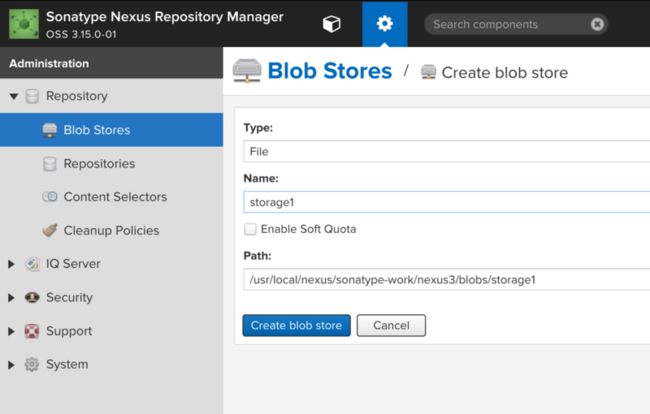Expand the System node
Viewport: 650px width, 414px height.
tap(12, 365)
